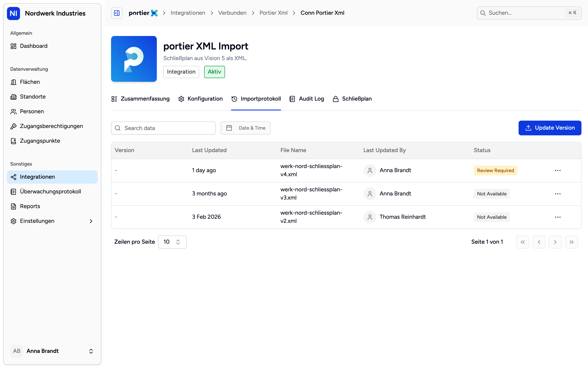Open Zugangspunkte in the sidebar

click(x=52, y=141)
